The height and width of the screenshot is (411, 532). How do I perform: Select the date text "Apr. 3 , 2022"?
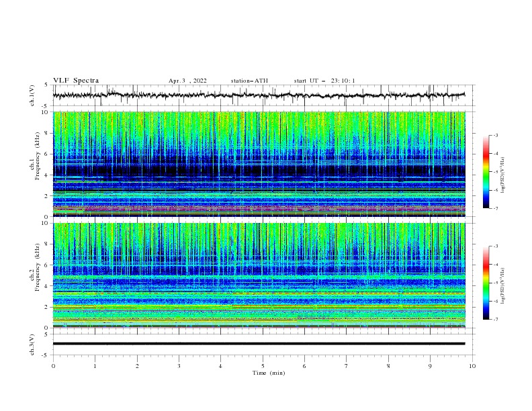tap(187, 81)
